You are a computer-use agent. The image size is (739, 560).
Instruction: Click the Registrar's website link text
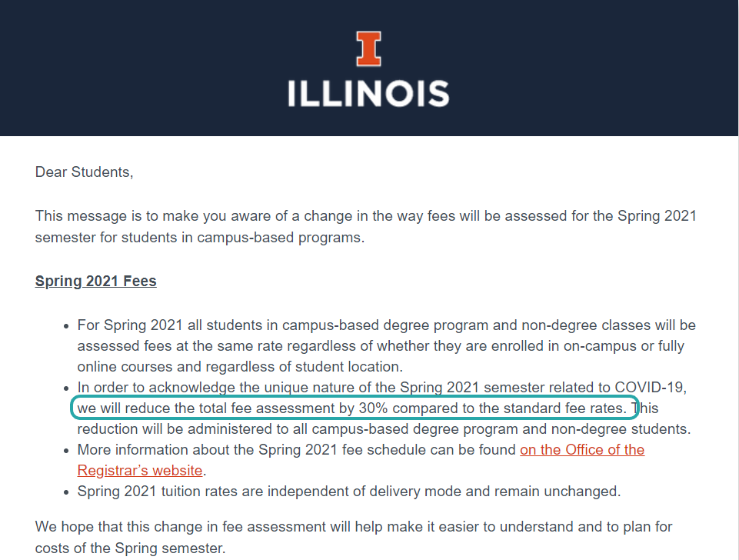click(140, 471)
